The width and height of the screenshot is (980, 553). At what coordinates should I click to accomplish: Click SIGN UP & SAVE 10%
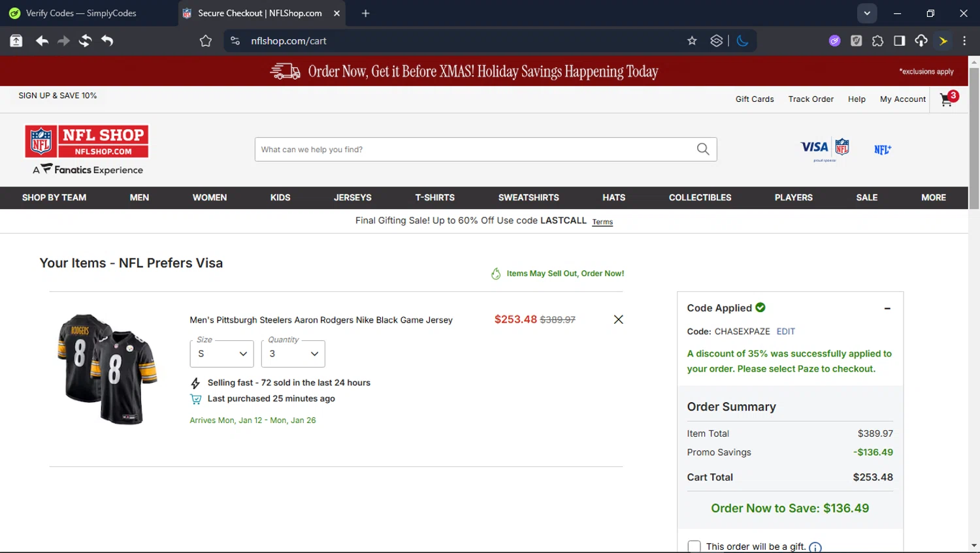pyautogui.click(x=57, y=95)
